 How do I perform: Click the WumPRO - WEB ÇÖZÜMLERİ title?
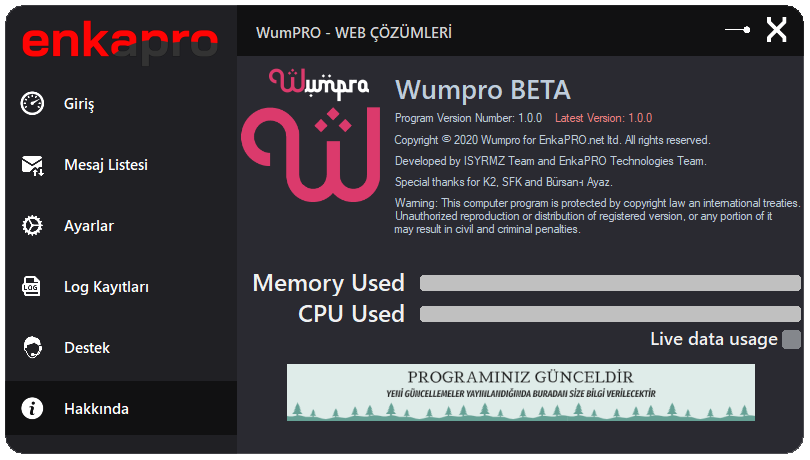click(x=354, y=33)
